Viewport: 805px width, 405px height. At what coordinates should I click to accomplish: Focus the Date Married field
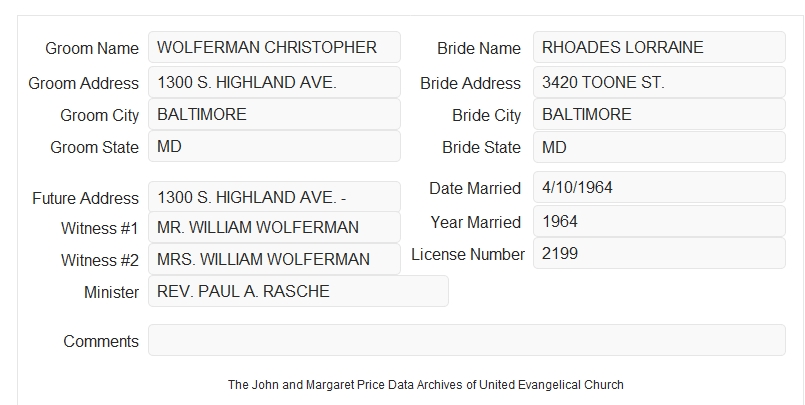coord(659,187)
